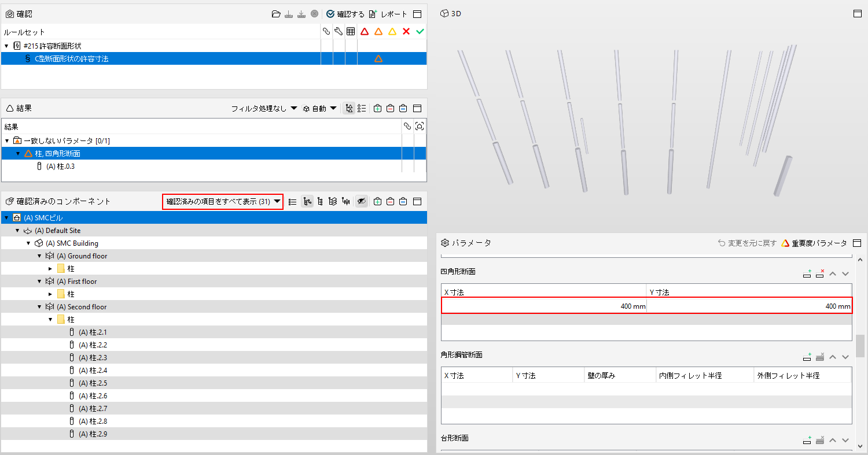
Task: Switch checked components to flat list view
Action: [x=293, y=202]
